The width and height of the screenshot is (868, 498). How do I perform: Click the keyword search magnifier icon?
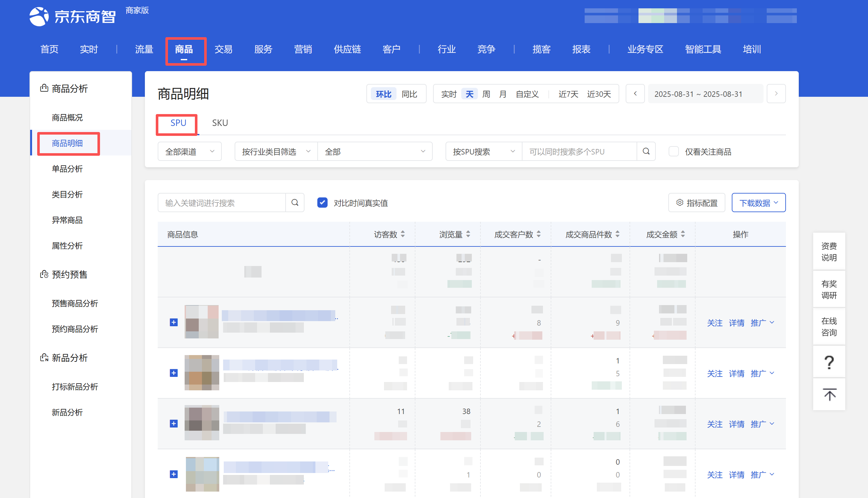point(295,203)
